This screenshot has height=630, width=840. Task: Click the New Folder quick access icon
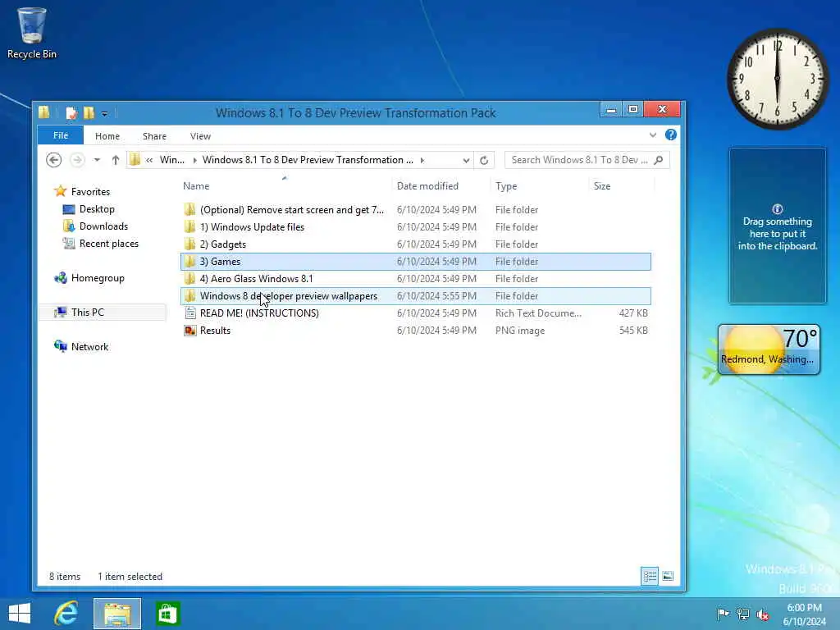tap(89, 113)
